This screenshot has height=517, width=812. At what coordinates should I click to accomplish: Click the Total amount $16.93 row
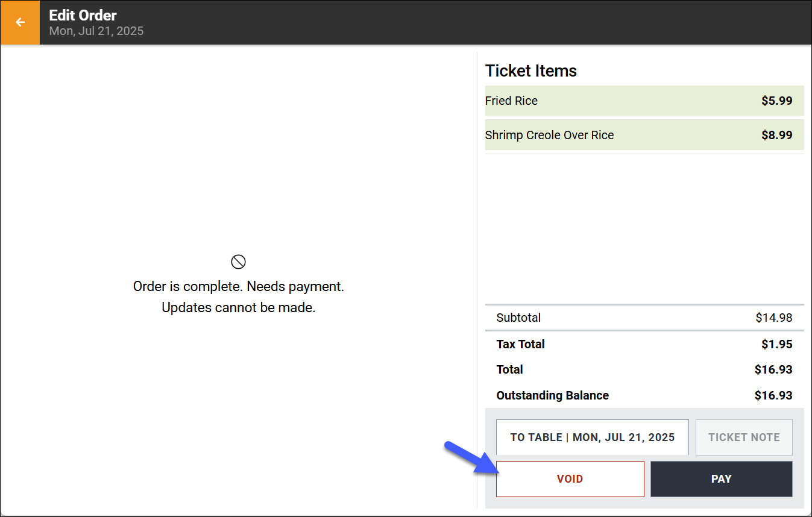[x=644, y=369]
